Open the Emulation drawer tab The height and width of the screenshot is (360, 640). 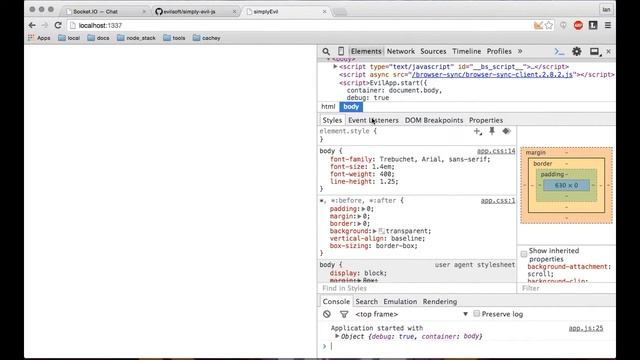pyautogui.click(x=400, y=302)
